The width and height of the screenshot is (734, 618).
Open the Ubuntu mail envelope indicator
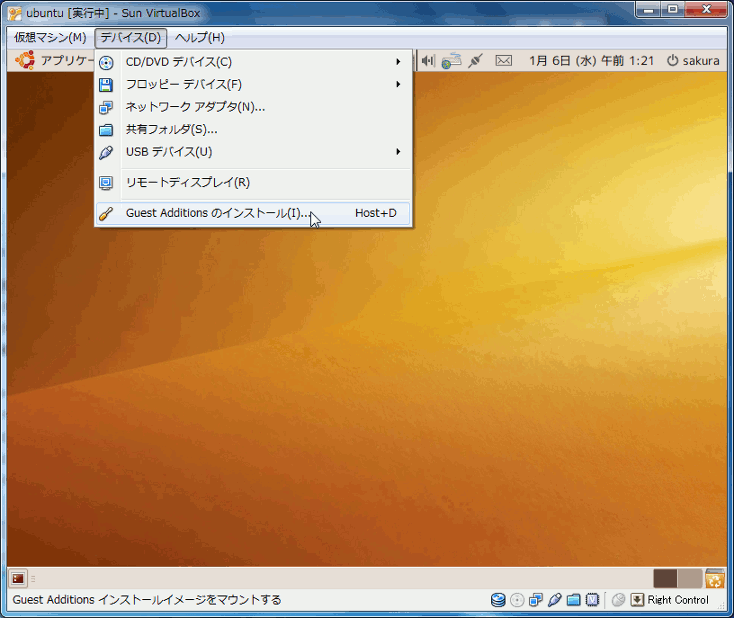tap(503, 61)
